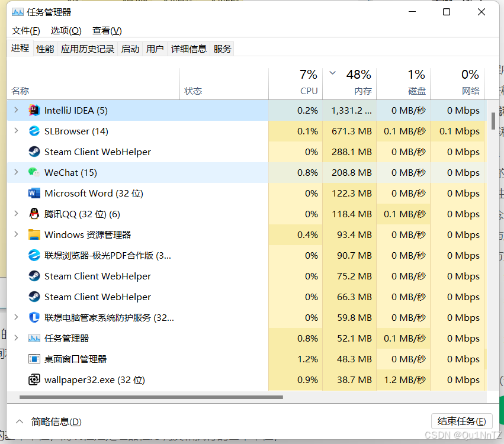This screenshot has height=444, width=504.
Task: Click the 桌面窗口管理器 icon
Action: (x=34, y=359)
